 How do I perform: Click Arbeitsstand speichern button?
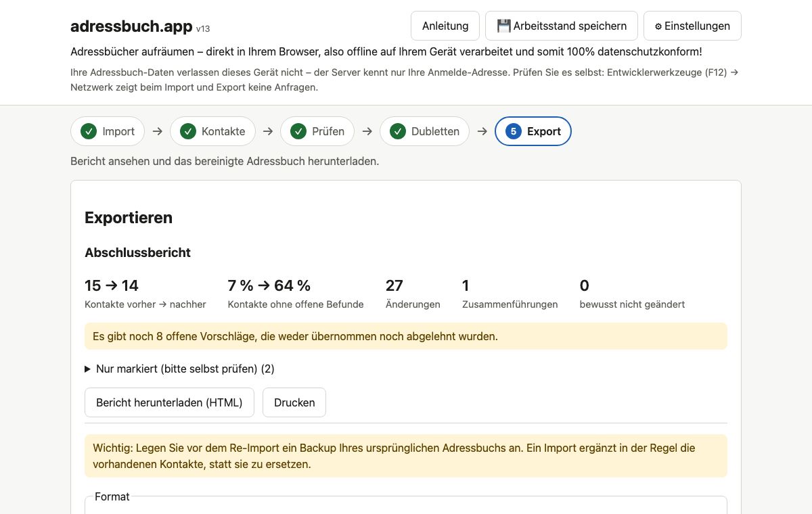[562, 26]
